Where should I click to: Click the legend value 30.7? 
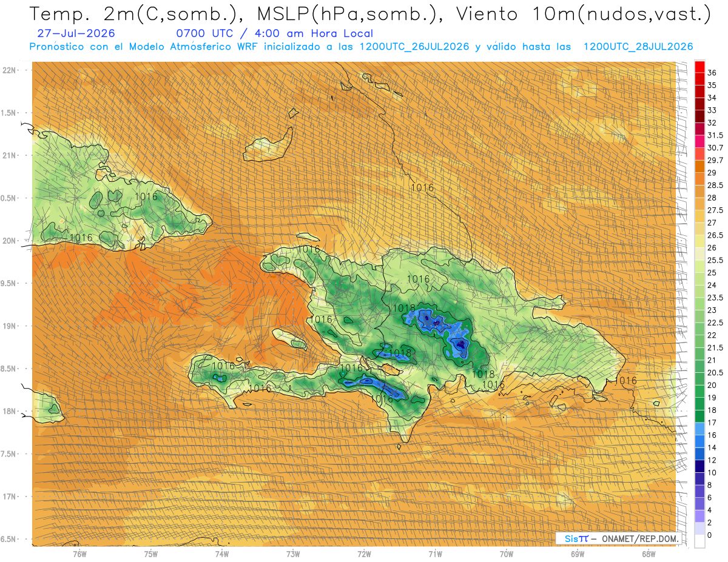(715, 148)
